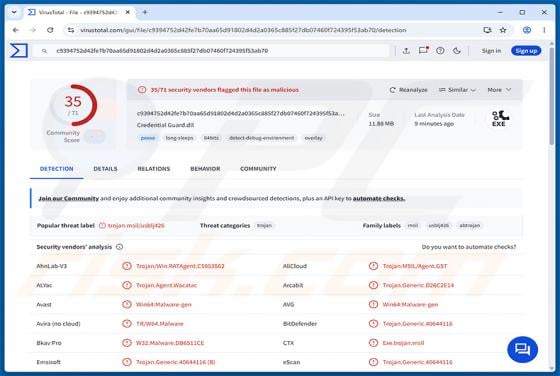
Task: Click the VirusTotal logo icon
Action: pyautogui.click(x=19, y=50)
